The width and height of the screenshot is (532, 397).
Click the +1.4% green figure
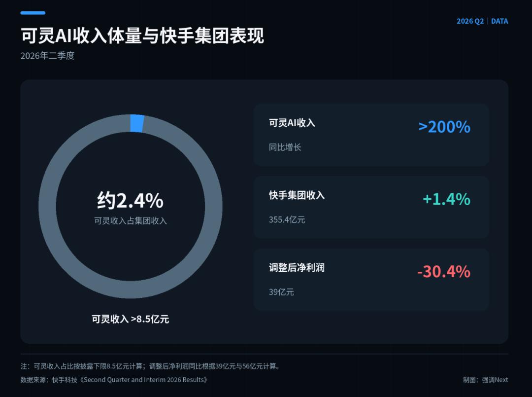(x=446, y=199)
